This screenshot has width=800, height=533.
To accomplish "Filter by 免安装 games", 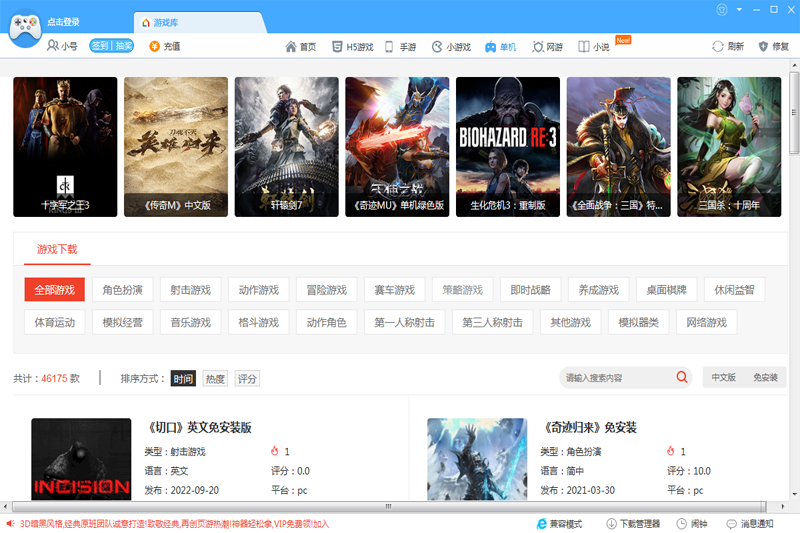I will [765, 378].
